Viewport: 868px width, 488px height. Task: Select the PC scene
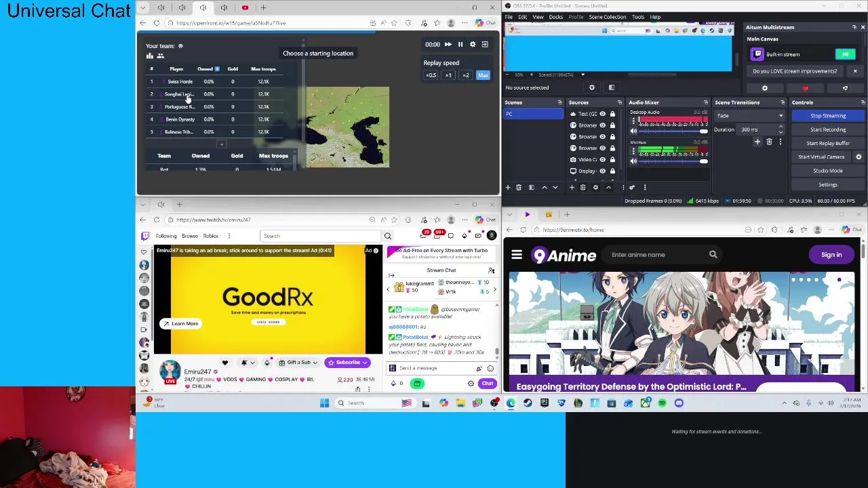pyautogui.click(x=533, y=114)
